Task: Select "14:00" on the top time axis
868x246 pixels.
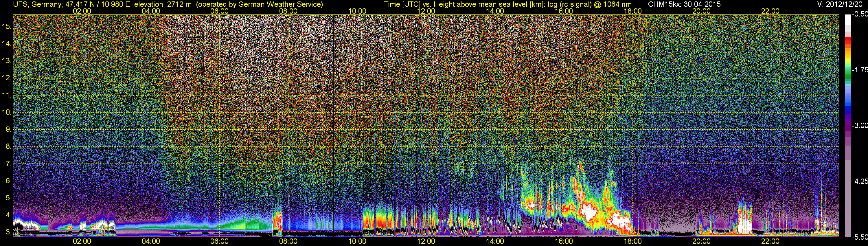Action: (495, 11)
